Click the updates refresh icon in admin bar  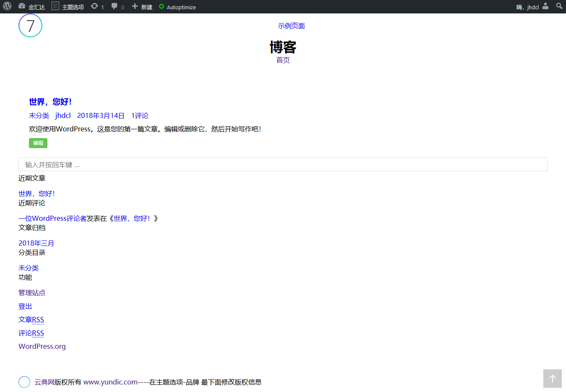(95, 6)
